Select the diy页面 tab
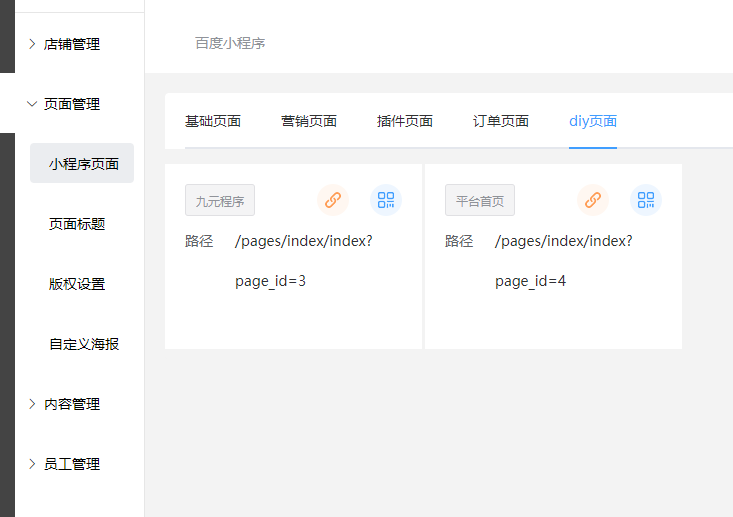 [x=593, y=122]
